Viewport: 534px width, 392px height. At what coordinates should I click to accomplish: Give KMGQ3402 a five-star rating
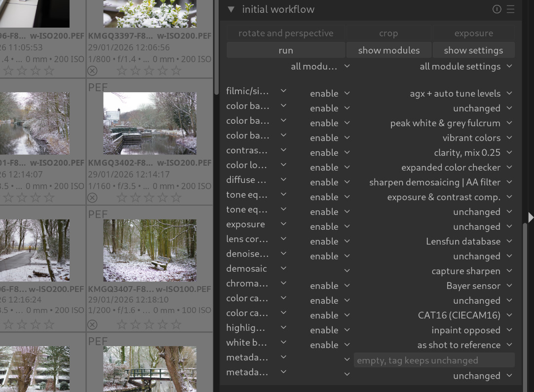pos(176,198)
